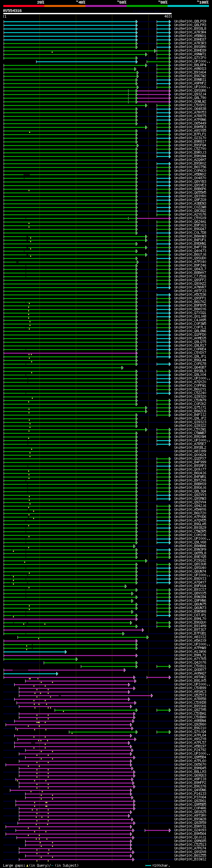Select the label UniRef100_C5X9Y2
Viewport: 212px width, 868px height.
pos(190,105)
